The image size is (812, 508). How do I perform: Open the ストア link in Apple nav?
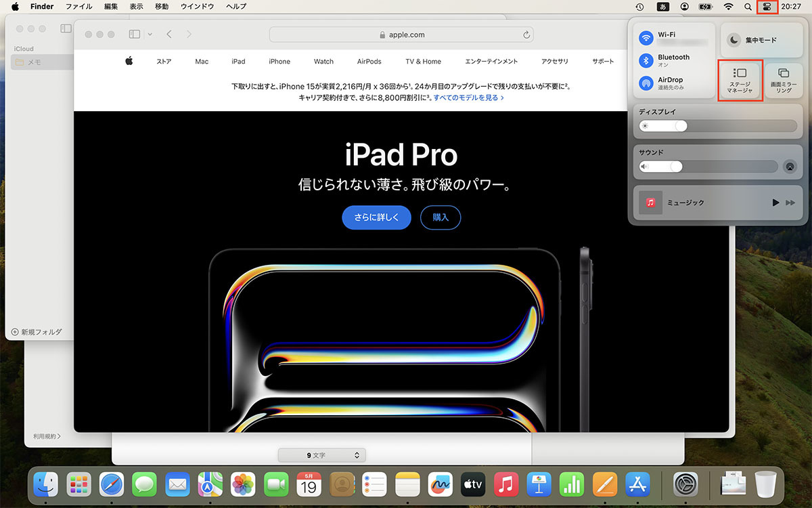coord(164,61)
